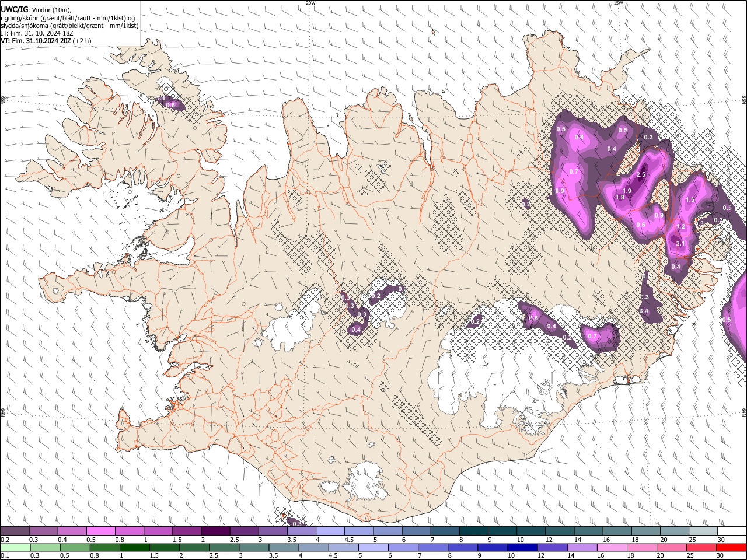
Task: Click top-row legend swatch between 16 and 18
Action: coord(617,531)
